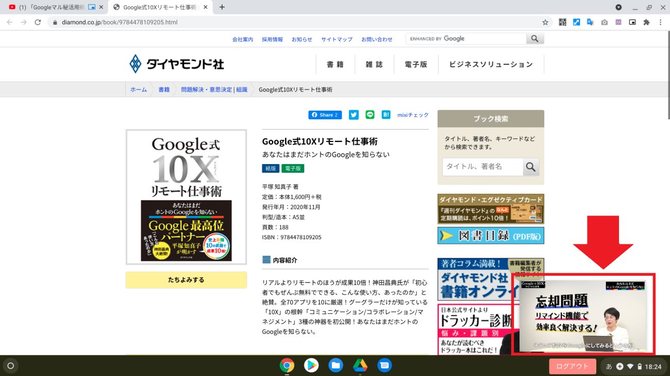Open the ドラッカー診断 banner
Image resolution: width=670 pixels, height=376 pixels.
click(x=474, y=329)
